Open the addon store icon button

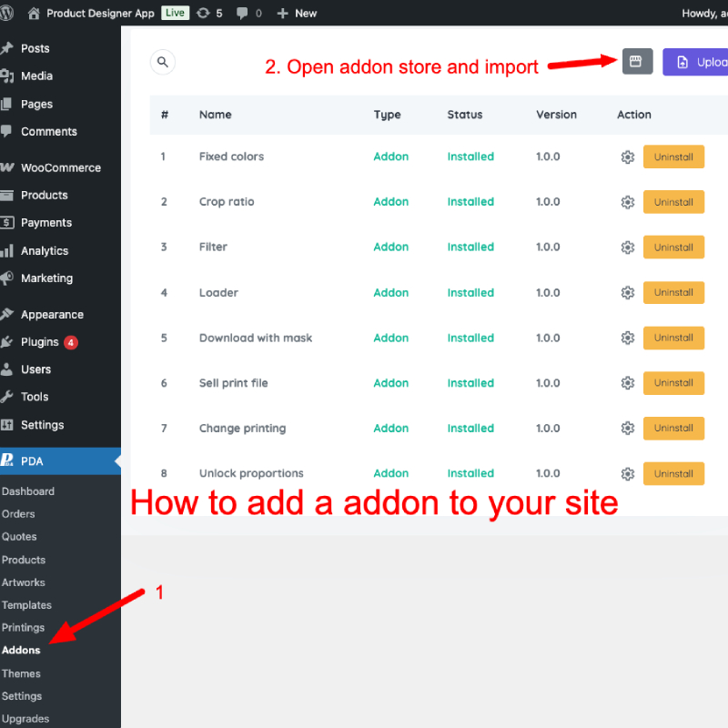(637, 62)
